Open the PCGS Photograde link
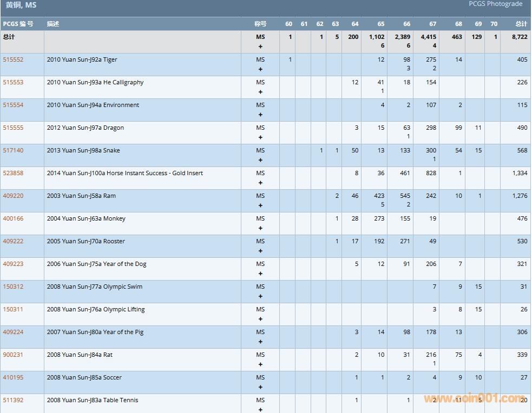 495,4
